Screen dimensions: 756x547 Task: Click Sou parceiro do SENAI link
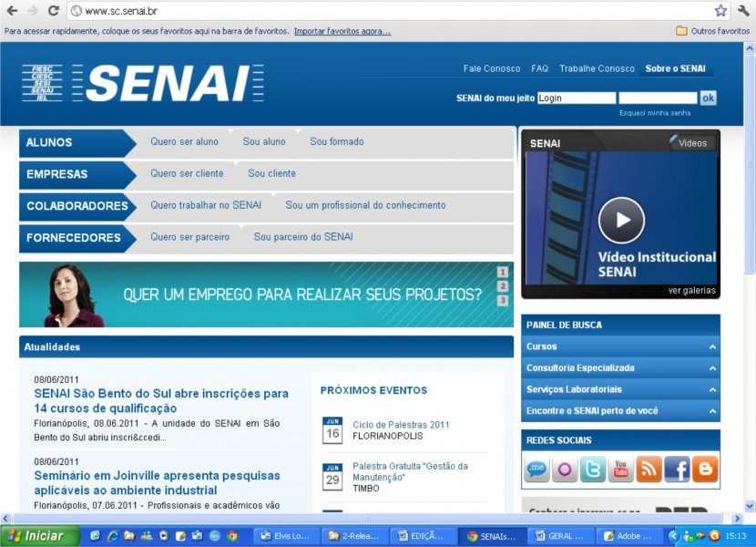[x=303, y=237]
